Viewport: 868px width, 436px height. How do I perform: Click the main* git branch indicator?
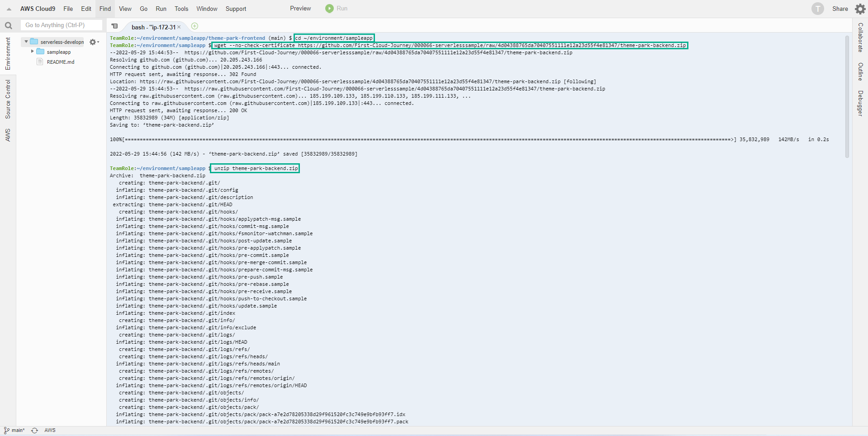pos(14,431)
